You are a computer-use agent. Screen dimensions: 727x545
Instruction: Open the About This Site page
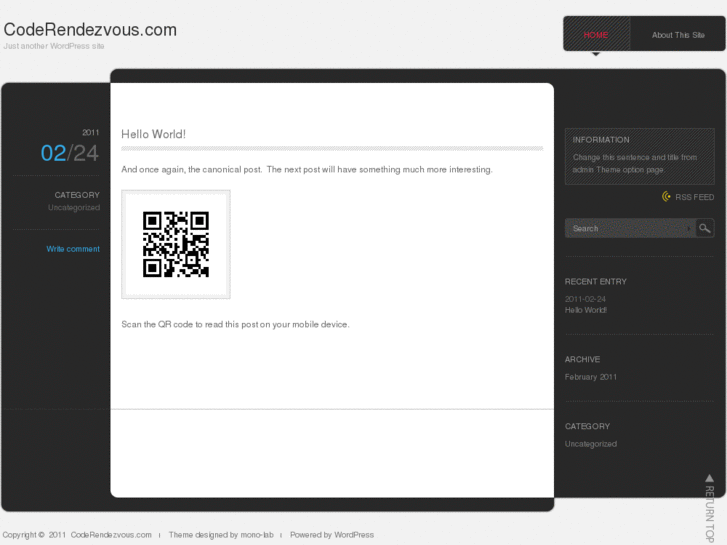[x=678, y=35]
